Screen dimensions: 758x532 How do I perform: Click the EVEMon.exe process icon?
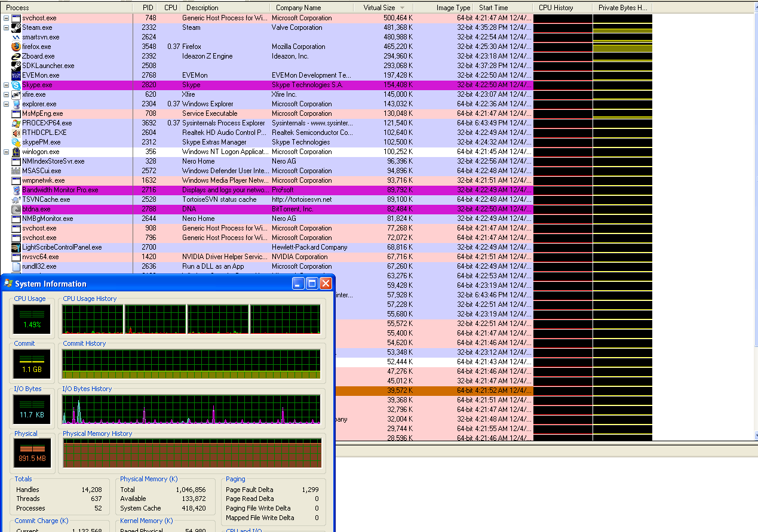coord(16,75)
